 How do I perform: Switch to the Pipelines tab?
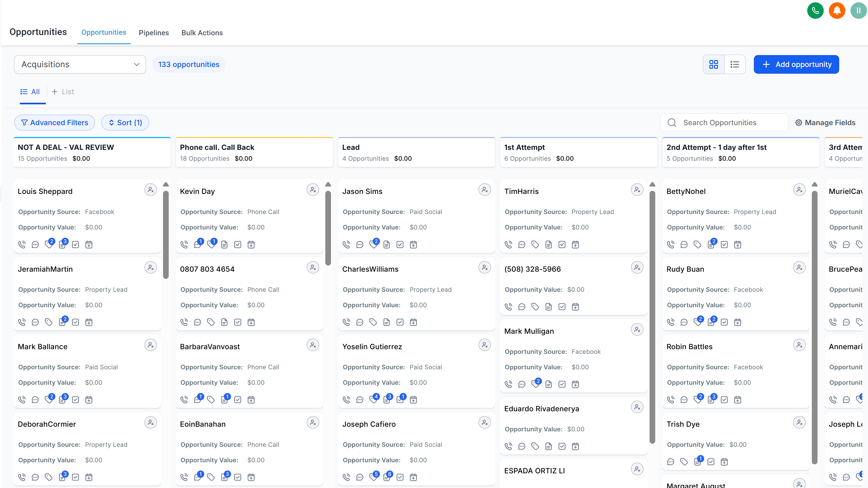click(154, 33)
